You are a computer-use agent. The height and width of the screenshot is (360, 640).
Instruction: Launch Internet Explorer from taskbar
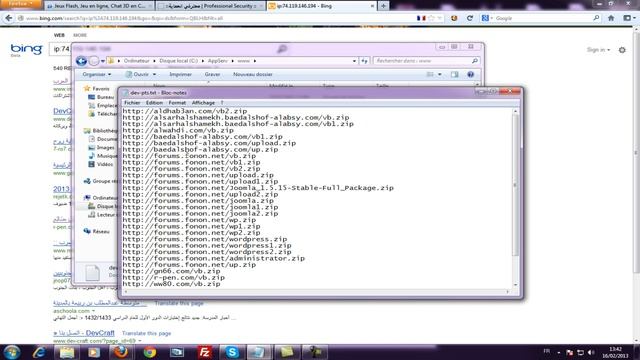click(39, 352)
